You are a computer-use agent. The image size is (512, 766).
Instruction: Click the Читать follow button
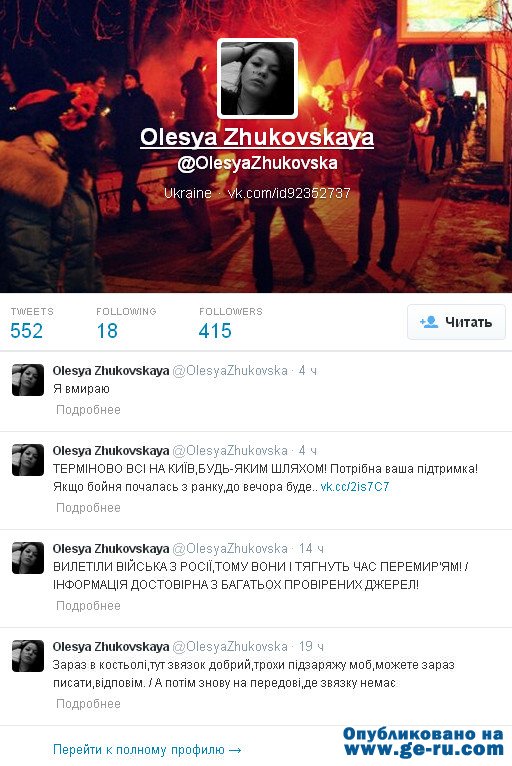[x=456, y=322]
